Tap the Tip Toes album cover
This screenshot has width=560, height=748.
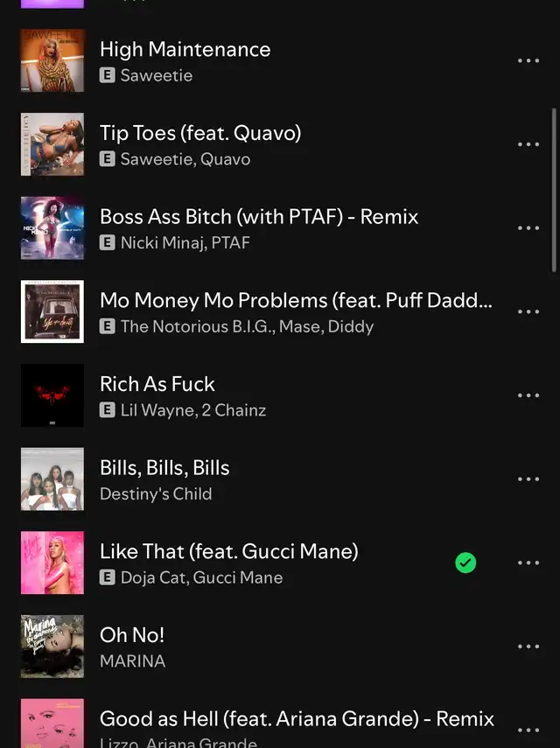click(52, 144)
